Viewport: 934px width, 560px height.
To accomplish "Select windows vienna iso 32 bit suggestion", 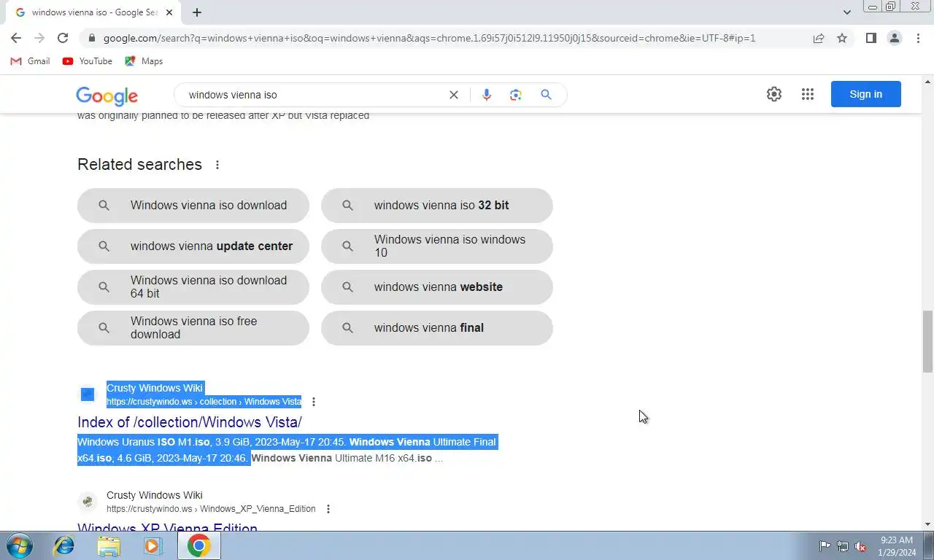I will (x=437, y=206).
